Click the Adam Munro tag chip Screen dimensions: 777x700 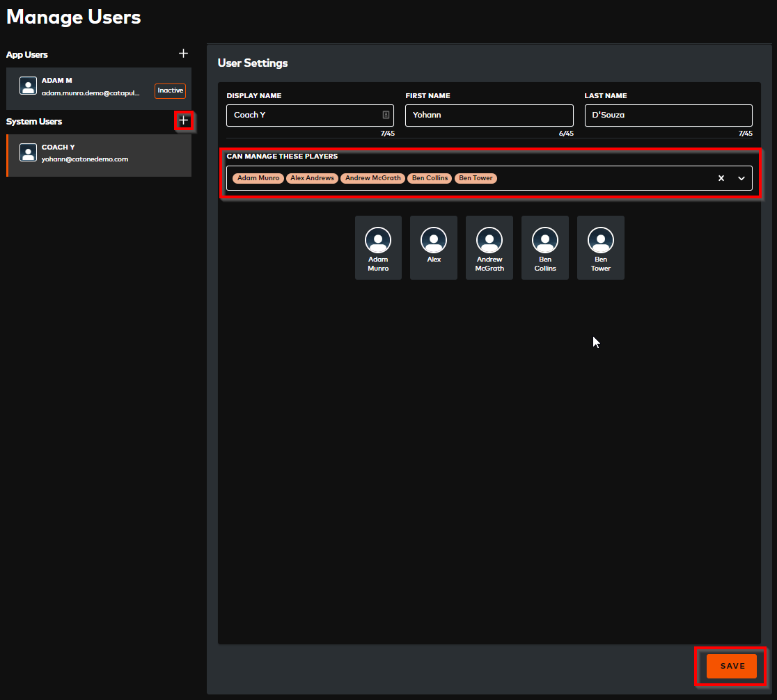[258, 178]
